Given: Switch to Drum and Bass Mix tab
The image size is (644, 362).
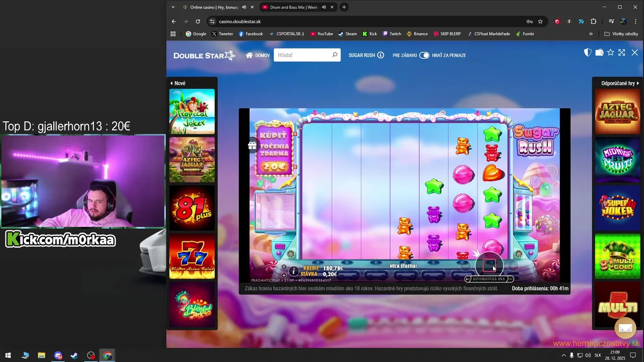Looking at the screenshot, I should click(x=294, y=7).
